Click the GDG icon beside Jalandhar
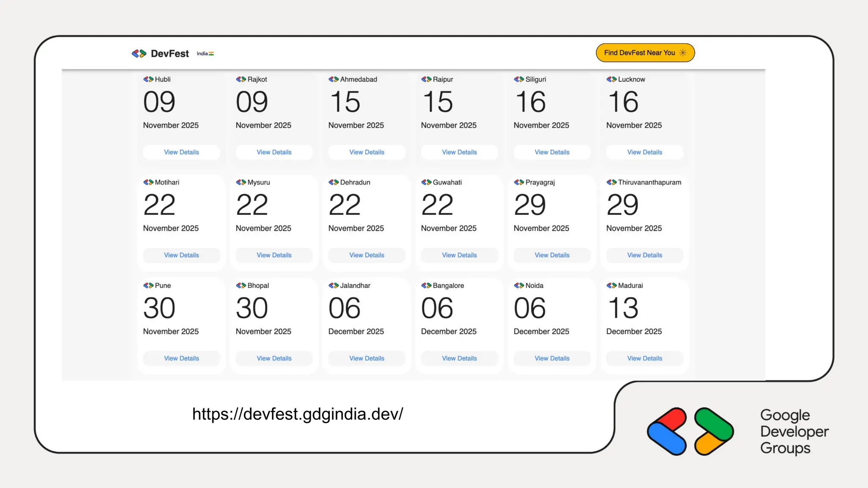868x488 pixels. click(x=334, y=286)
